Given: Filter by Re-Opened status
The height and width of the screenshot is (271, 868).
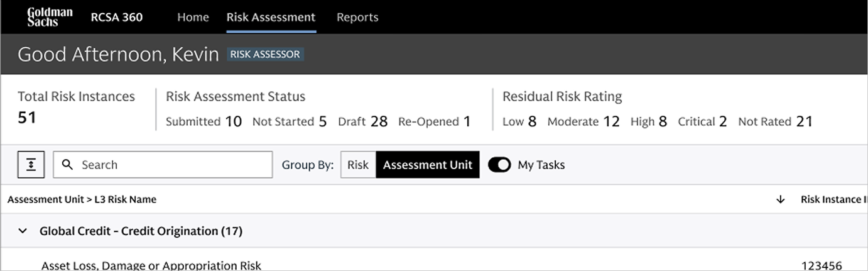Looking at the screenshot, I should point(434,121).
